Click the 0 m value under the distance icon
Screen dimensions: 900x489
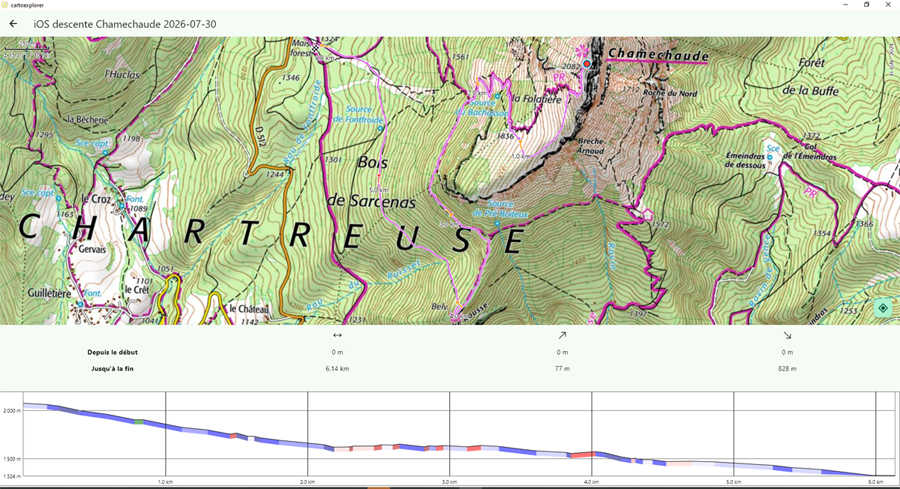(337, 352)
